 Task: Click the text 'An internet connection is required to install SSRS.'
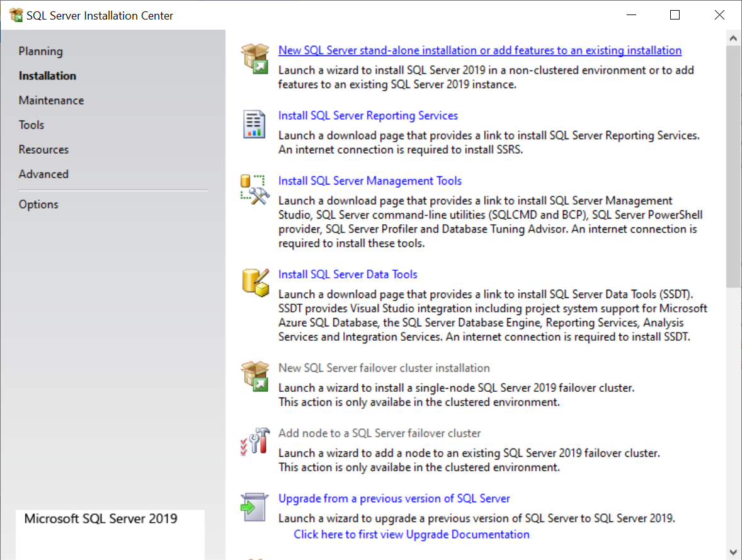coord(401,149)
